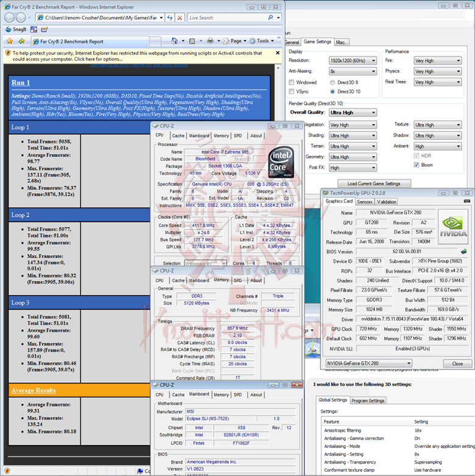Open the GPU selector dropdown in GPU-Z
Image resolution: width=475 pixels, height=476 pixels.
tap(368, 363)
